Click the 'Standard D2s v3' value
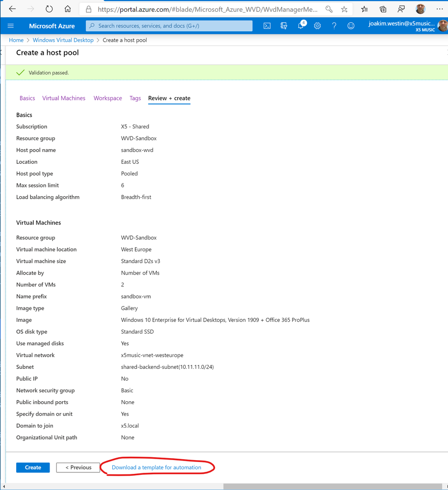 pos(141,261)
